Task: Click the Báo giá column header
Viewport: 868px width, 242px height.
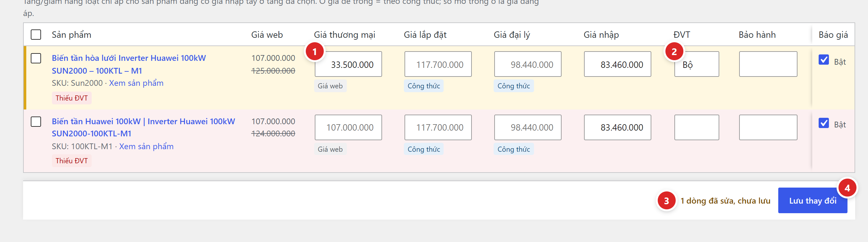Action: tap(833, 35)
